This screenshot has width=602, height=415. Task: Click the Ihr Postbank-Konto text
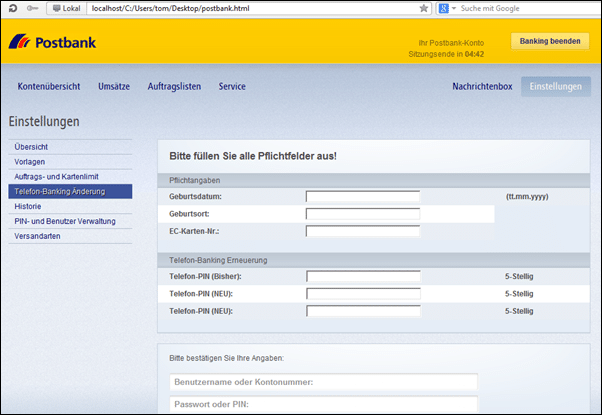[451, 43]
